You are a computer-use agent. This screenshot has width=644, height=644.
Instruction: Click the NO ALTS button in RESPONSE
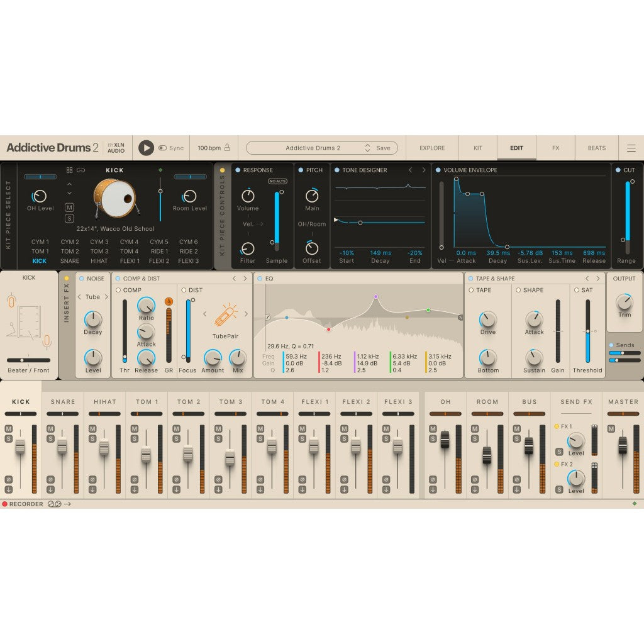click(x=277, y=180)
